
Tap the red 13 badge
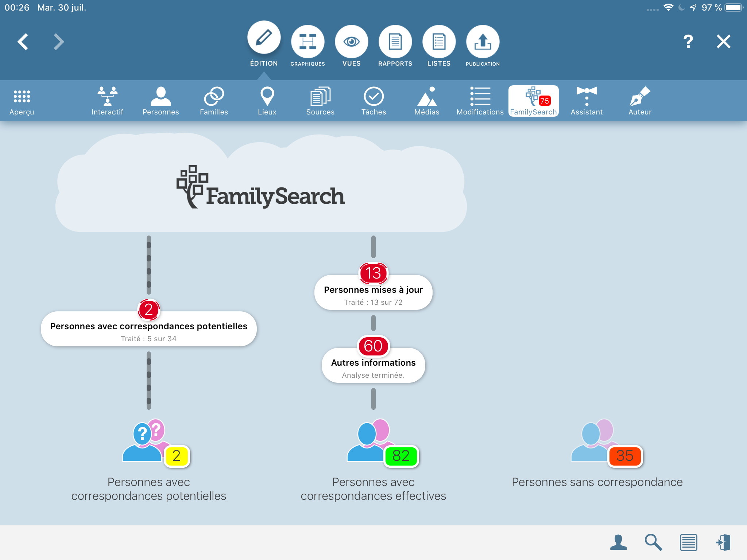click(x=373, y=273)
